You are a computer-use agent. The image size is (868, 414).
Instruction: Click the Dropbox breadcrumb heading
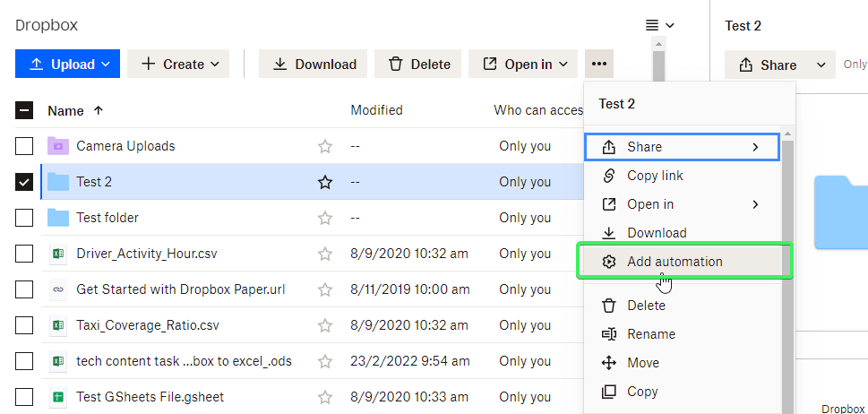pyautogui.click(x=47, y=25)
